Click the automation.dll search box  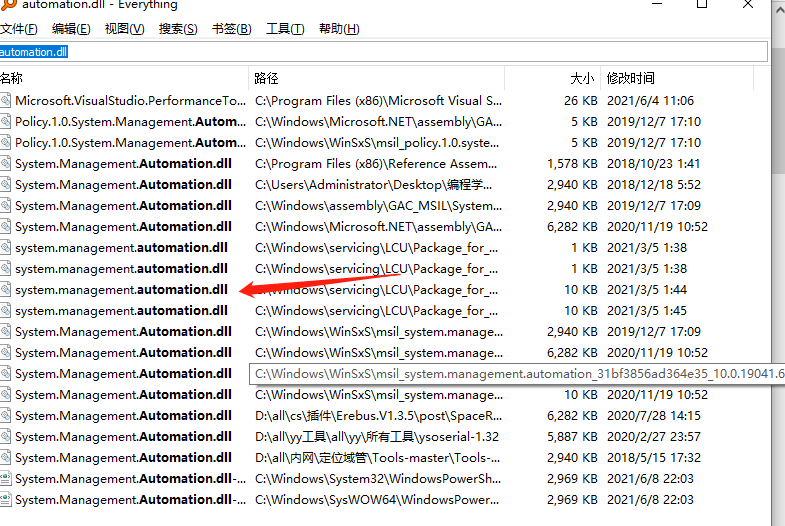pyautogui.click(x=383, y=52)
